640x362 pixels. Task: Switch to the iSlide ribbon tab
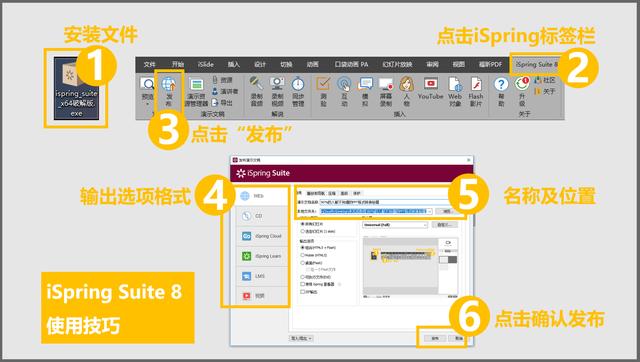pyautogui.click(x=206, y=64)
